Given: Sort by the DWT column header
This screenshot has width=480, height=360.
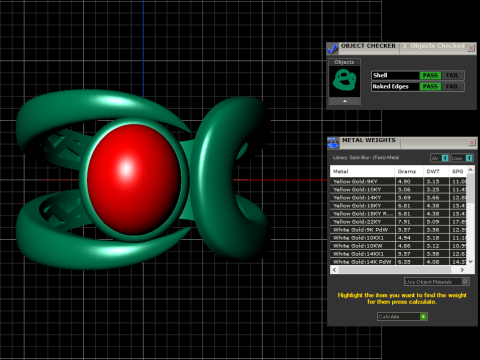Looking at the screenshot, I should [436, 171].
